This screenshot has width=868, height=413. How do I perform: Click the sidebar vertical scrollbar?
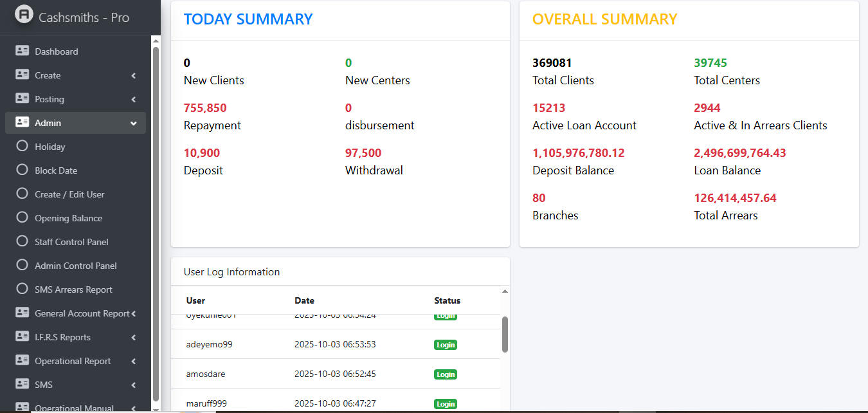pyautogui.click(x=156, y=219)
